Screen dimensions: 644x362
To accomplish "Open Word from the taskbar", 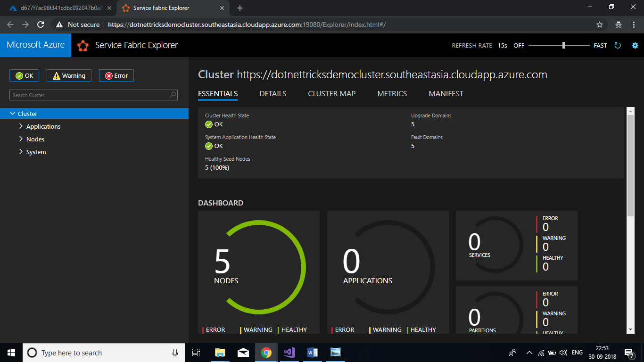I will point(312,353).
